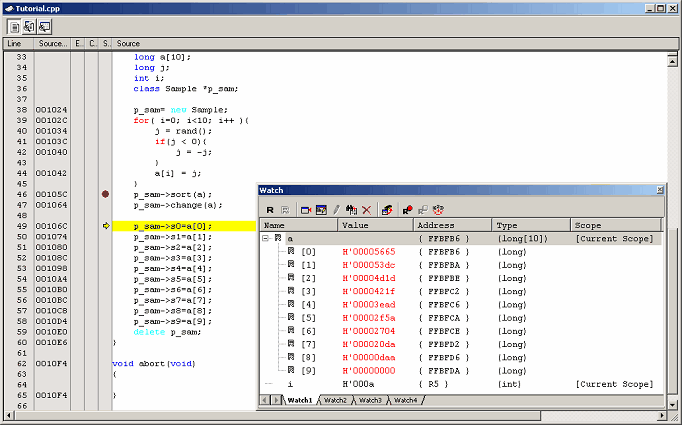Collapse the array 'a' tree node
682x425 pixels.
266,239
